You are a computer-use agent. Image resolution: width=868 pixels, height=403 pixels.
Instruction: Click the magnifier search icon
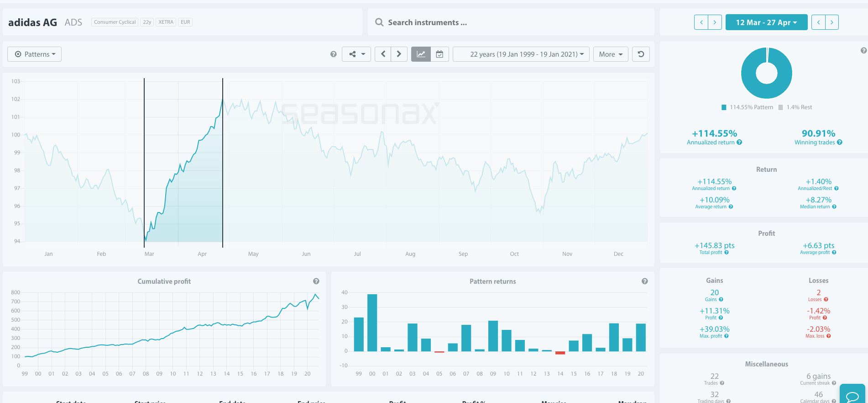coord(379,22)
